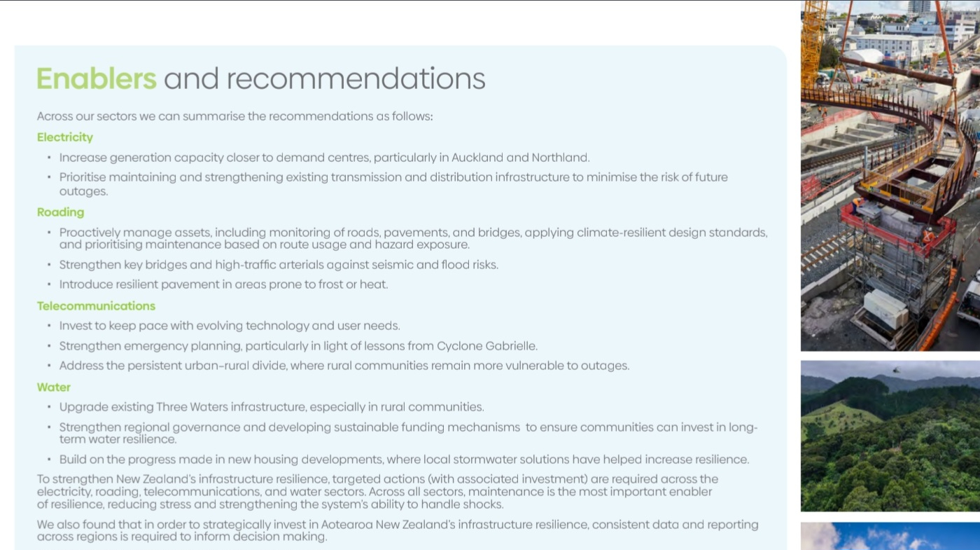Click the bullet about increasing generation capacity
This screenshot has width=980, height=550.
324,158
